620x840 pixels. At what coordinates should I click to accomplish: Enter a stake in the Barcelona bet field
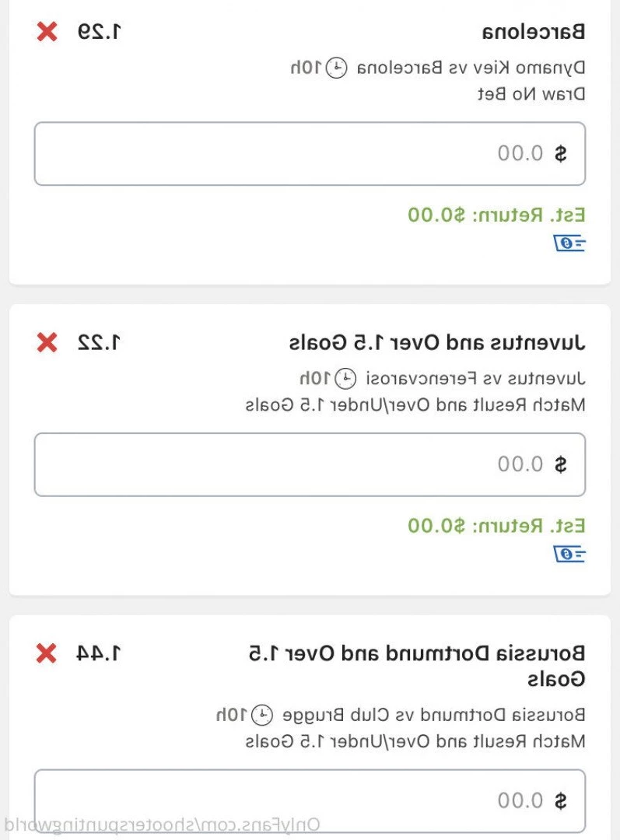(310, 153)
